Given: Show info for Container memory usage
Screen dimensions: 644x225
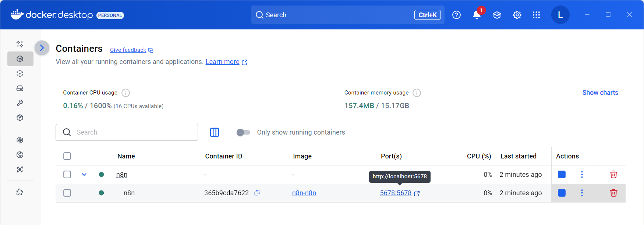Looking at the screenshot, I should [x=417, y=93].
